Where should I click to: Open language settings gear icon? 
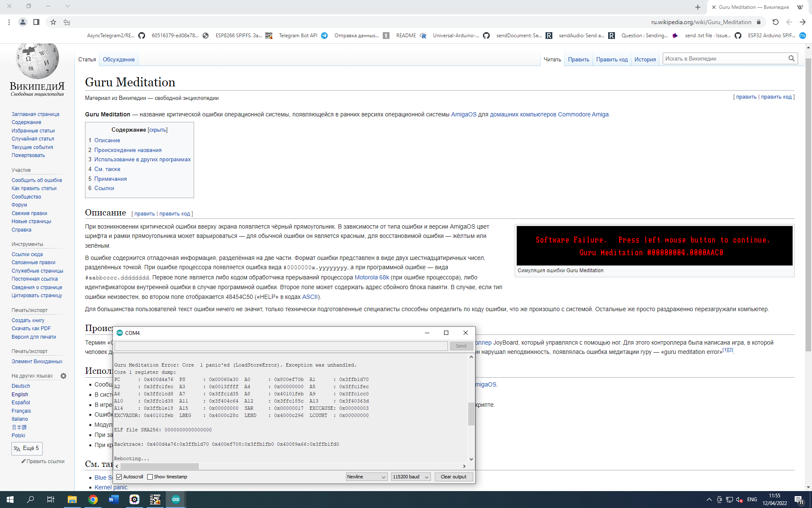(x=63, y=376)
